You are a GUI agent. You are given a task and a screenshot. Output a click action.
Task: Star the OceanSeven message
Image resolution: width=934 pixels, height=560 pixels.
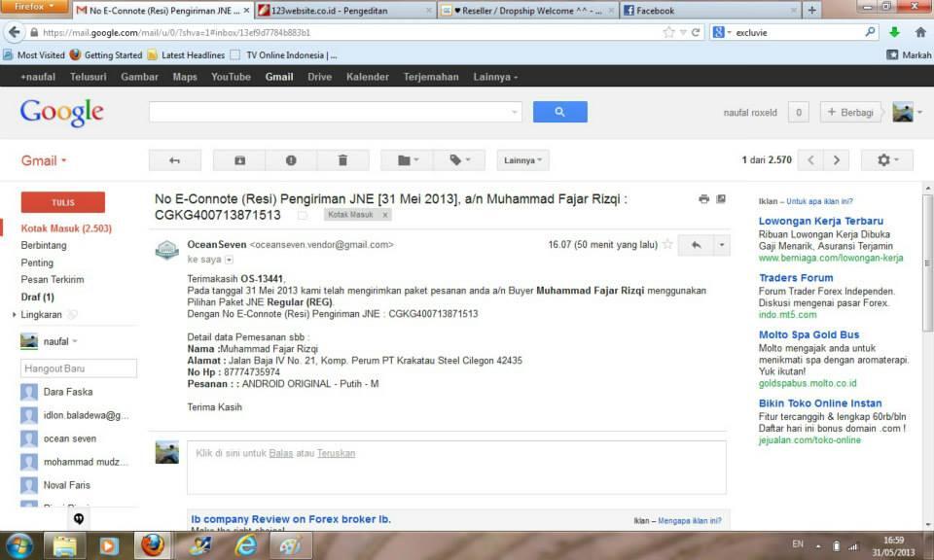pos(667,245)
